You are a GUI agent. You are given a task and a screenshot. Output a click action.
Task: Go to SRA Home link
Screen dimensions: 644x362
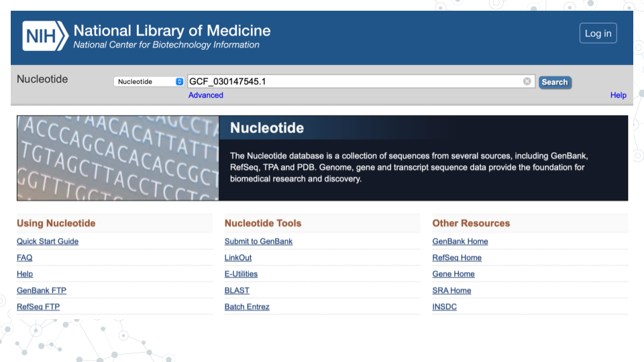pyautogui.click(x=451, y=290)
